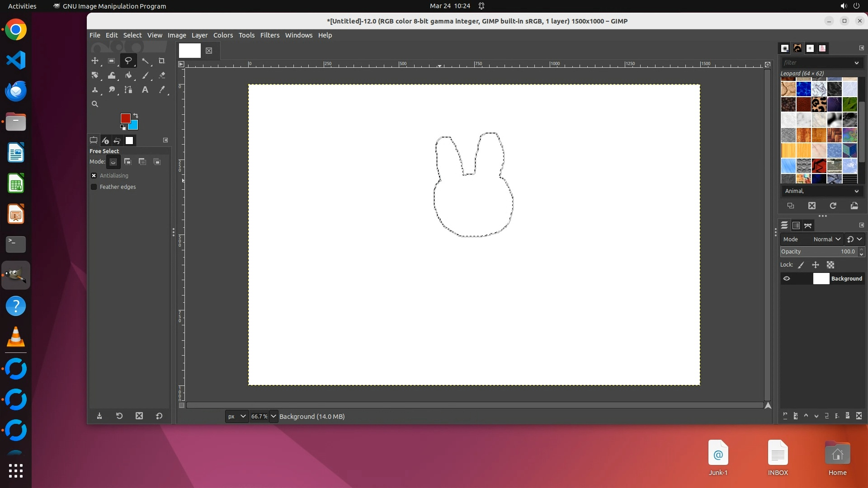Select the Eraser tool
The image size is (868, 488).
pyautogui.click(x=162, y=75)
